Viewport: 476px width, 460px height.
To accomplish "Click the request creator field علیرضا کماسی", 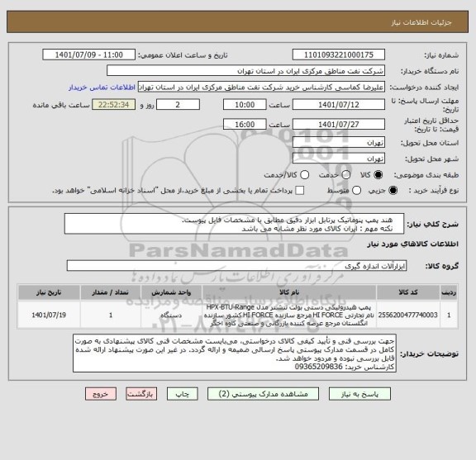I will pos(261,87).
